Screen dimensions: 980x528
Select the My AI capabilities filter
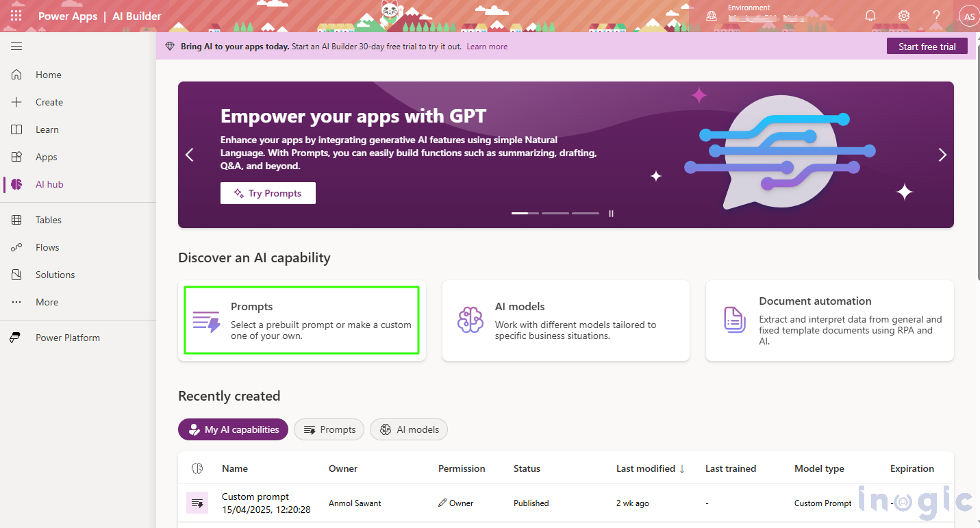click(x=233, y=429)
